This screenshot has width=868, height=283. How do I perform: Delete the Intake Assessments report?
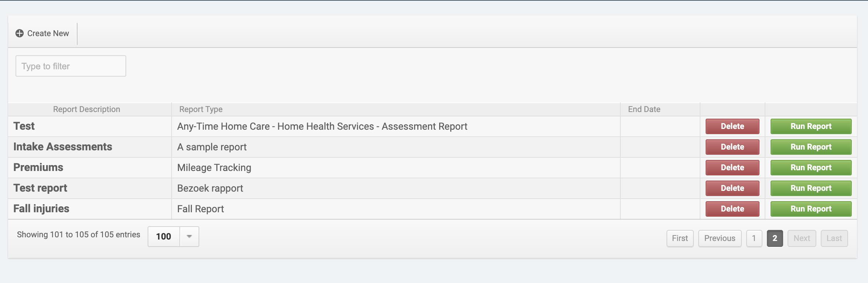tap(732, 147)
